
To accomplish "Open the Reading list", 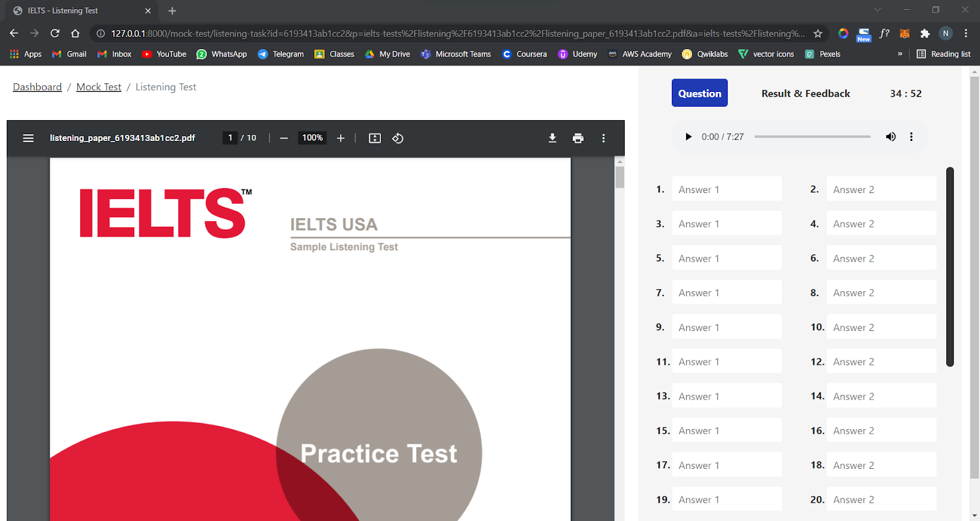I will (943, 54).
